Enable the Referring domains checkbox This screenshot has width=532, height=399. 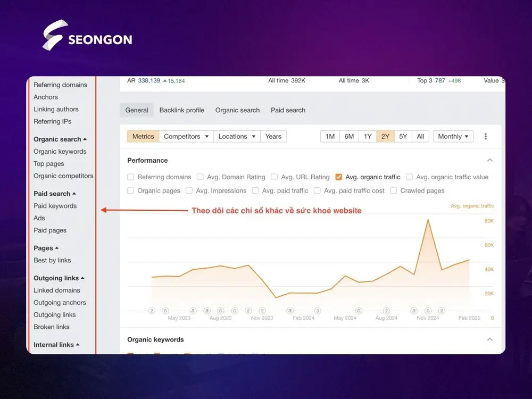[131, 177]
